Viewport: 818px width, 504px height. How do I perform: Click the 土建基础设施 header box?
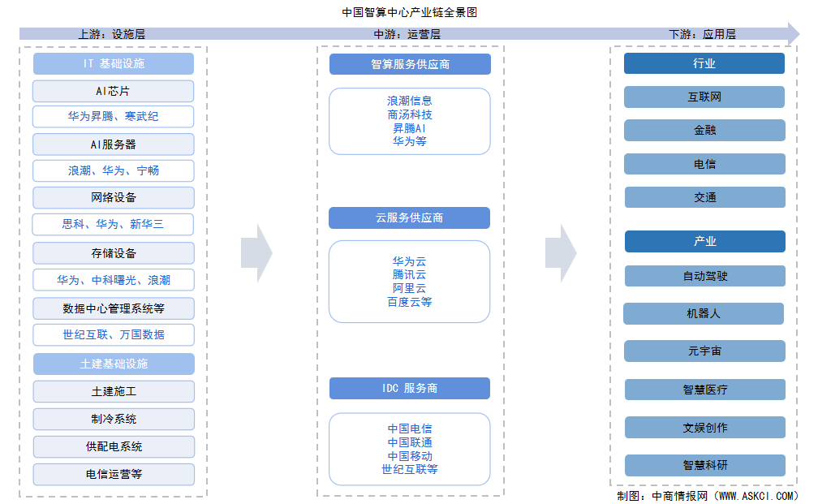[114, 364]
